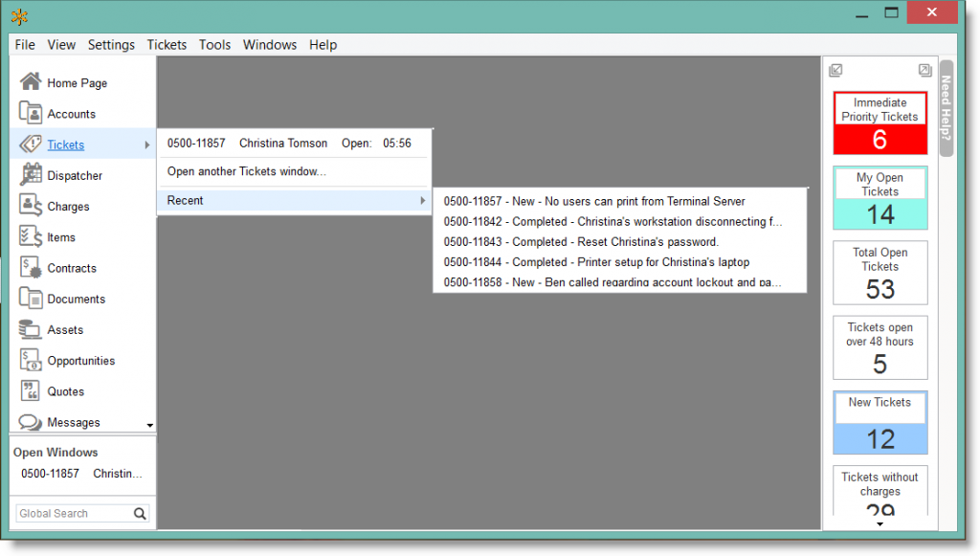Screen dimensions: 980x556
Task: Select the Assets coins icon
Action: (31, 329)
